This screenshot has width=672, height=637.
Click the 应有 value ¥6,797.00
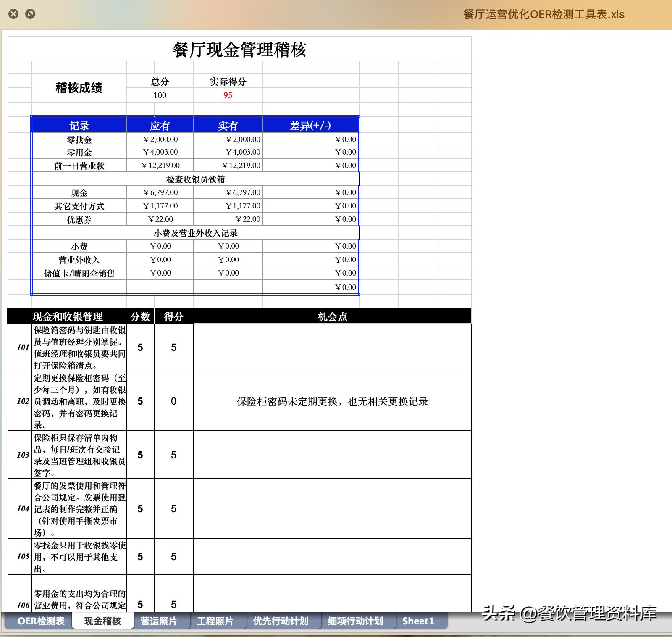(160, 192)
